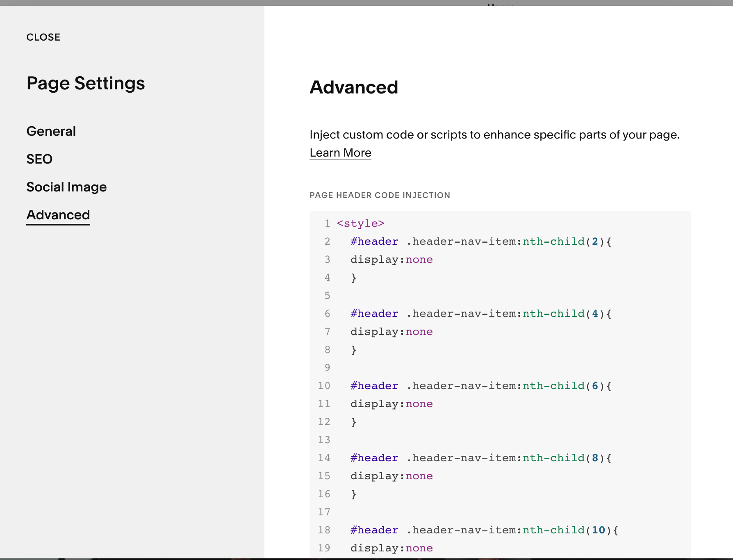This screenshot has width=733, height=560.
Task: Open the Learn More link
Action: tap(340, 153)
